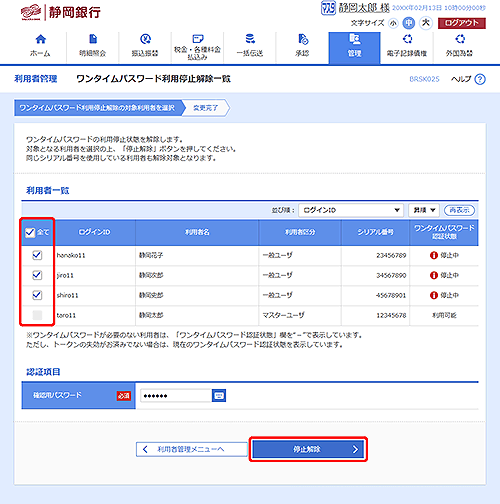Go to the ホーム home icon
Viewport: 500px width, 504px height.
coord(40,39)
